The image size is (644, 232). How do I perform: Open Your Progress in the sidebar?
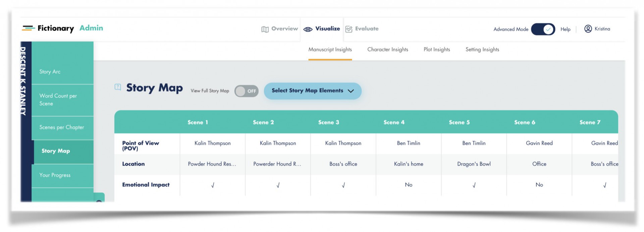click(x=55, y=175)
